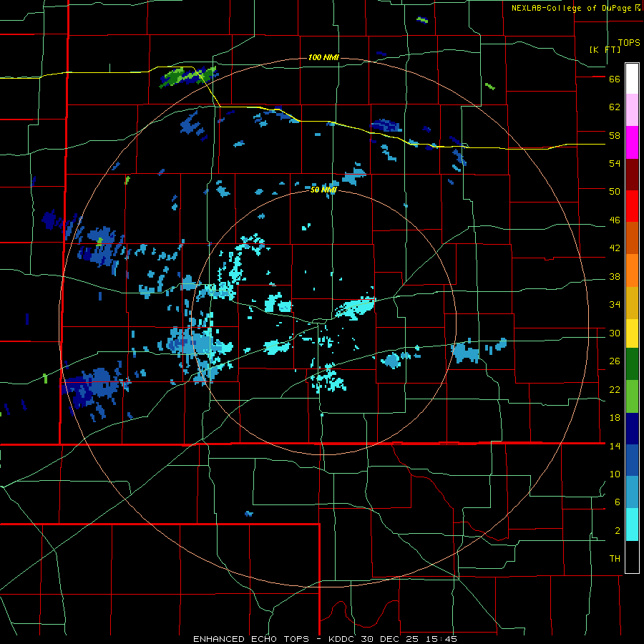The width and height of the screenshot is (644, 644).
Task: Click the NEXLAB-College of DuPage label
Action: click(x=575, y=8)
